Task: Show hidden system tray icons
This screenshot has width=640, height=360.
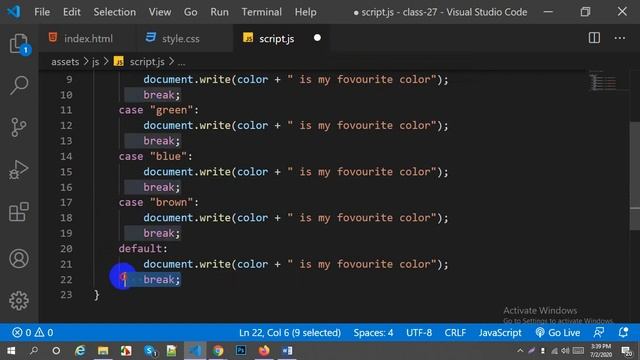Action: 520,351
